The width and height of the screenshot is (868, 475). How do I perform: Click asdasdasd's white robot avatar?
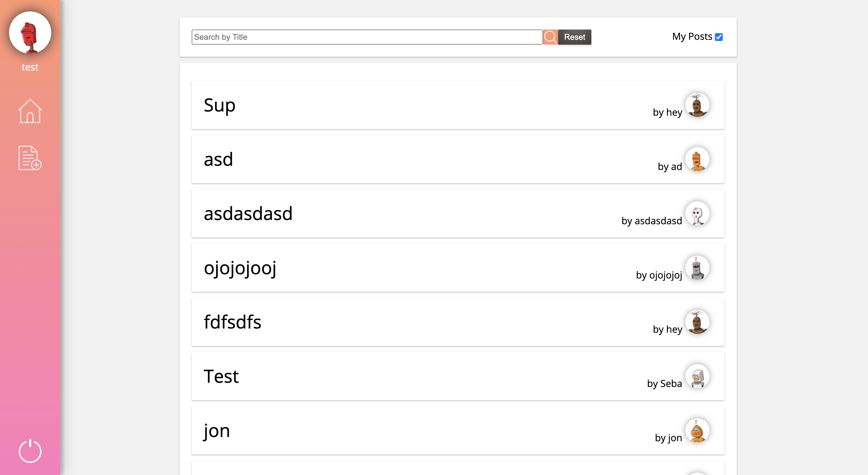point(697,213)
